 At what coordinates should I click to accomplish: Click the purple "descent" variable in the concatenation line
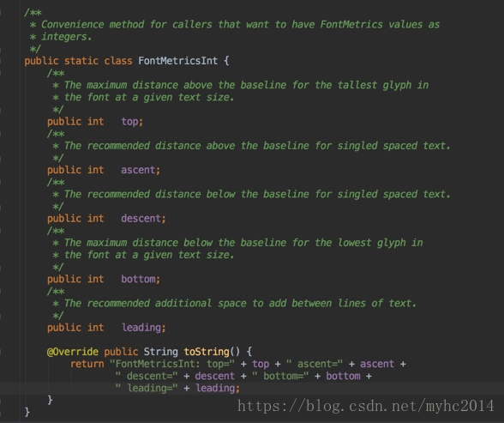214,376
